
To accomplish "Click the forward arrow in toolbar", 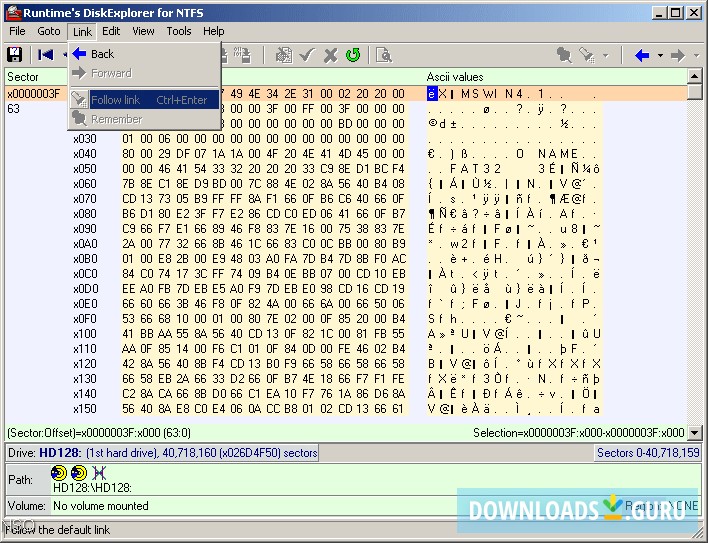I will 678,55.
